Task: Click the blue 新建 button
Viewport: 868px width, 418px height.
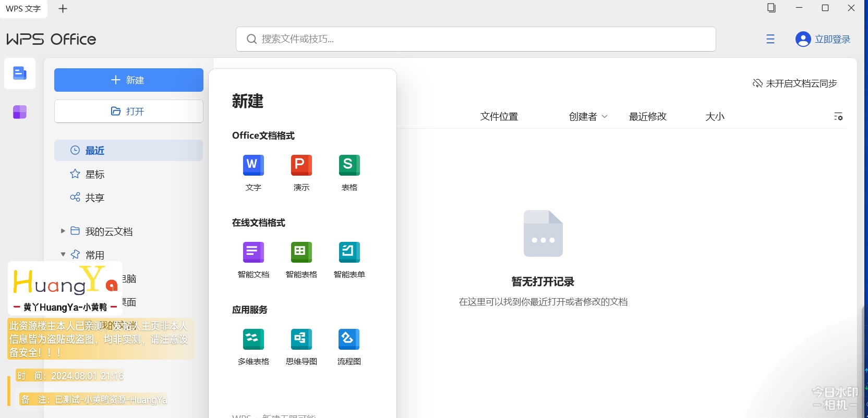Action: pos(128,80)
